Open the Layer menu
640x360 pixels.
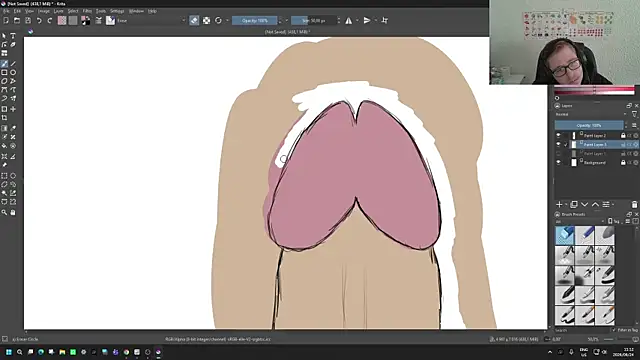(58, 11)
